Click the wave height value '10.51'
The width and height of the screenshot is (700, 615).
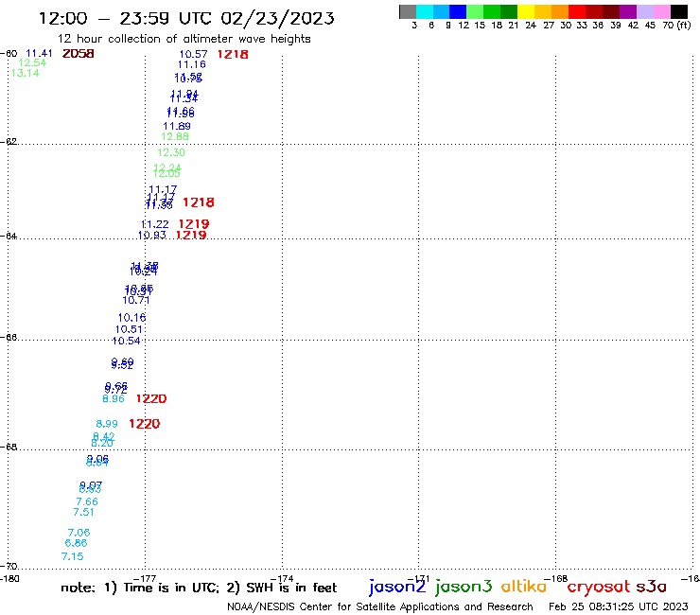129,329
